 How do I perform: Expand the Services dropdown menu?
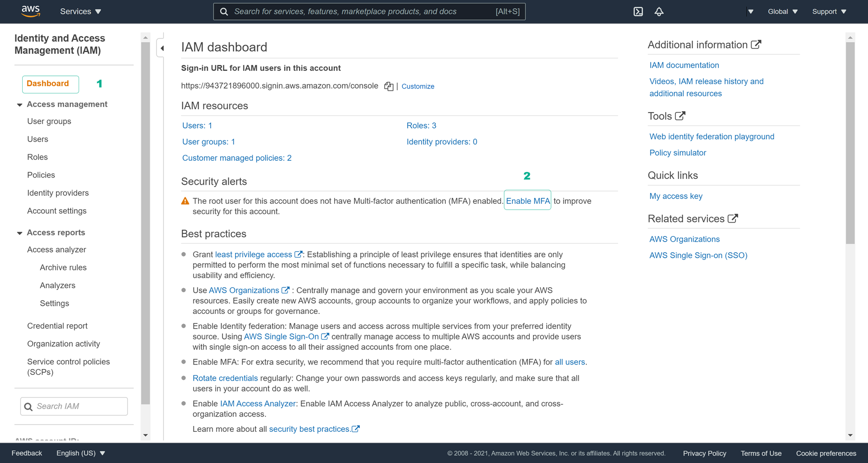click(x=80, y=12)
